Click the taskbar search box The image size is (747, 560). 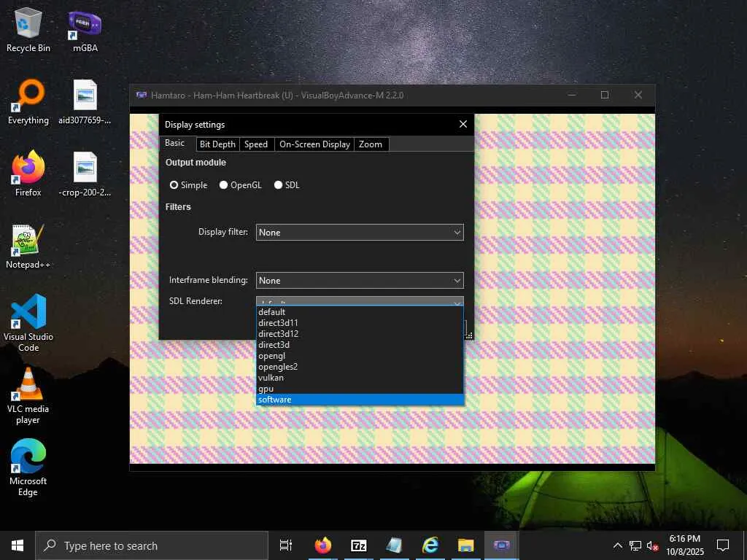(152, 545)
